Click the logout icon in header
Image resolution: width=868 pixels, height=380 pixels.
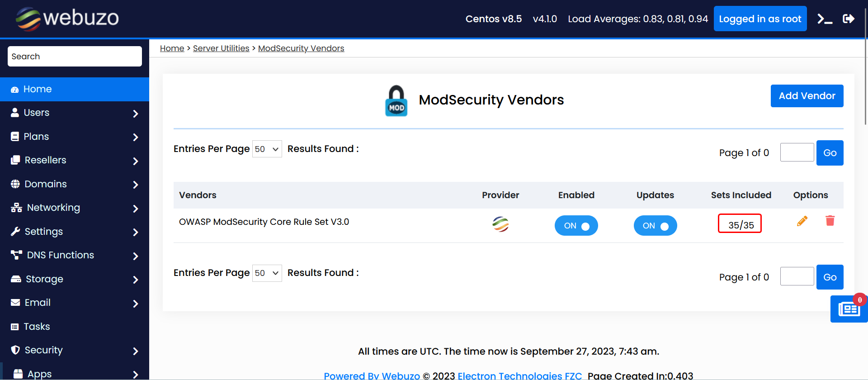pyautogui.click(x=849, y=19)
